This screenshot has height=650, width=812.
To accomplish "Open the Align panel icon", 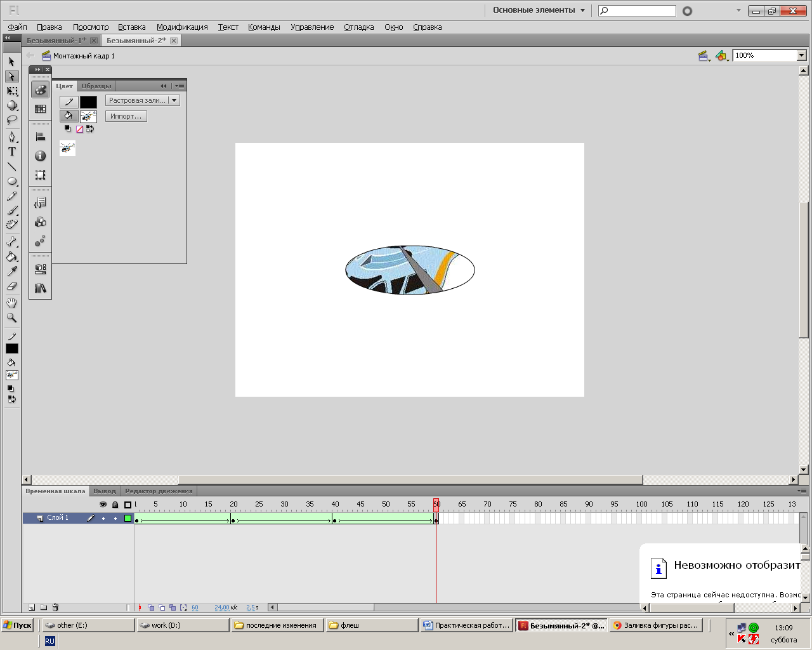I will [40, 136].
